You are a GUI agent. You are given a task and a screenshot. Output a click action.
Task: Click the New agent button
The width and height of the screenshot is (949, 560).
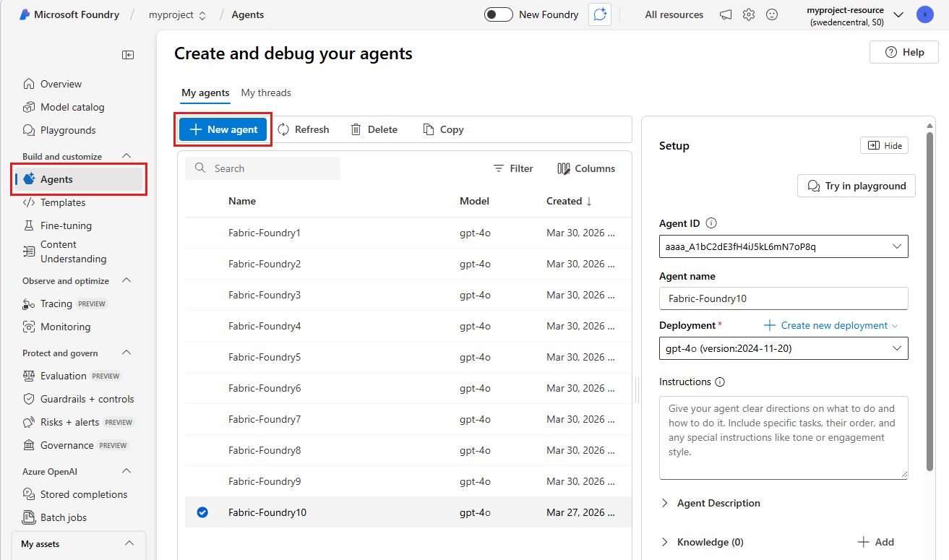(223, 129)
